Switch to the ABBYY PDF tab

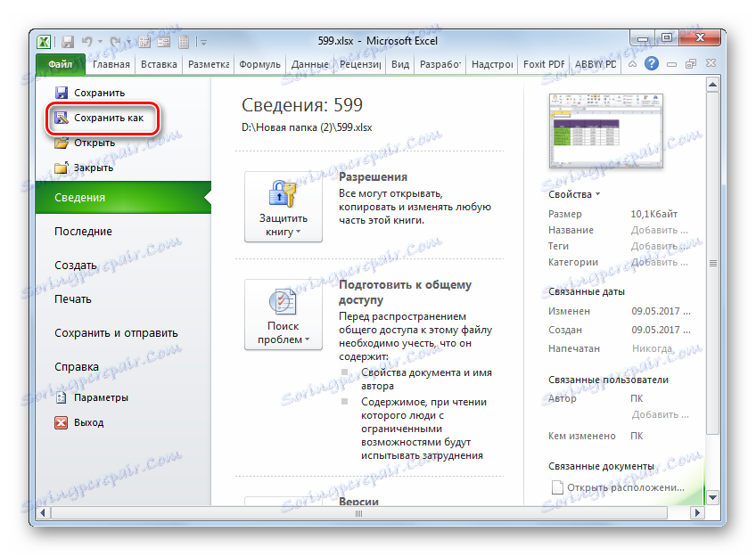tap(595, 64)
